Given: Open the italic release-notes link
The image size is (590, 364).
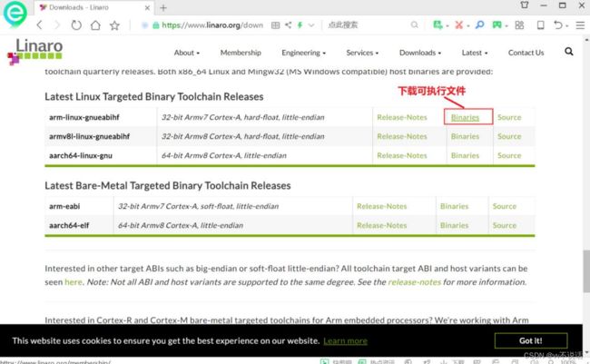Looking at the screenshot, I should point(414,282).
